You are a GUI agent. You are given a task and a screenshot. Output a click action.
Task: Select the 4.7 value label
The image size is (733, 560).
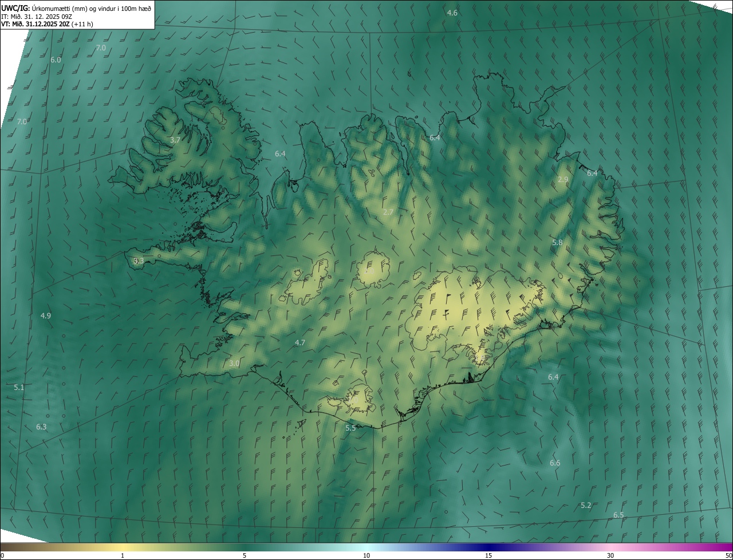300,342
